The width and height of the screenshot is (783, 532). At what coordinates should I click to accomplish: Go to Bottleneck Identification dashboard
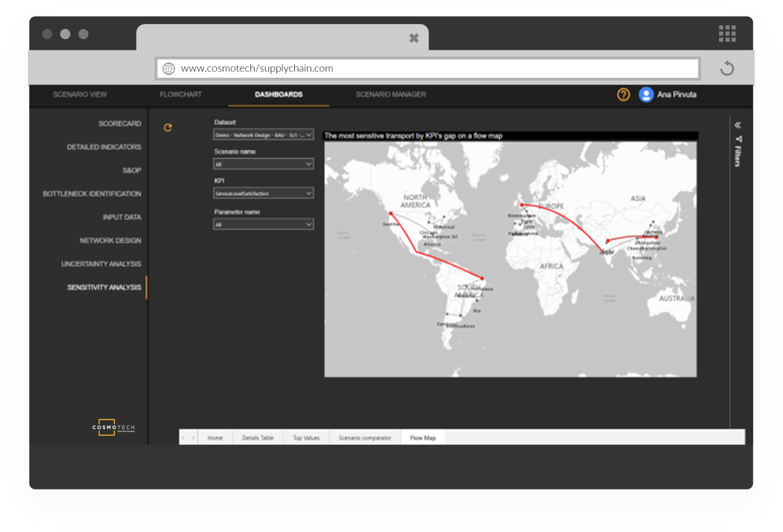tap(92, 194)
